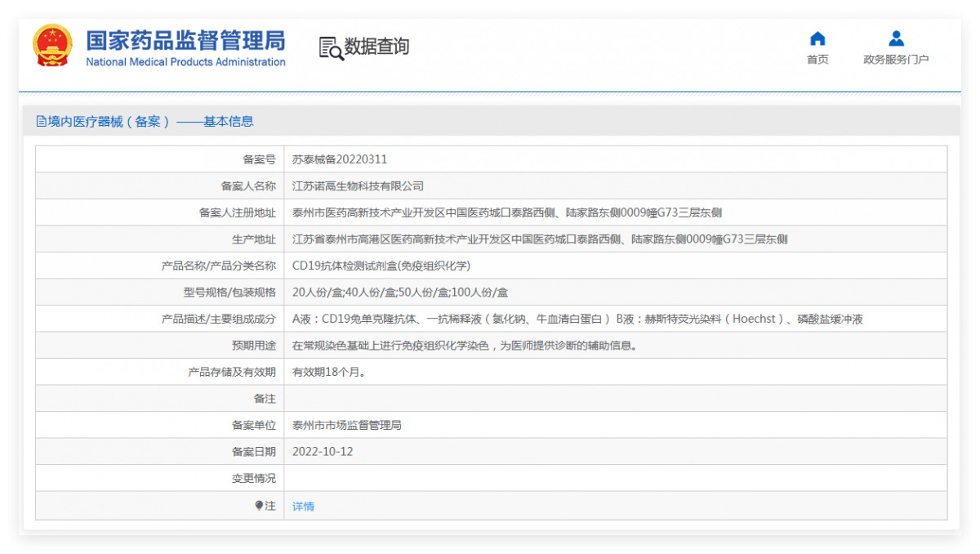Click the 产品描述/主要组成成分 label

(x=219, y=319)
